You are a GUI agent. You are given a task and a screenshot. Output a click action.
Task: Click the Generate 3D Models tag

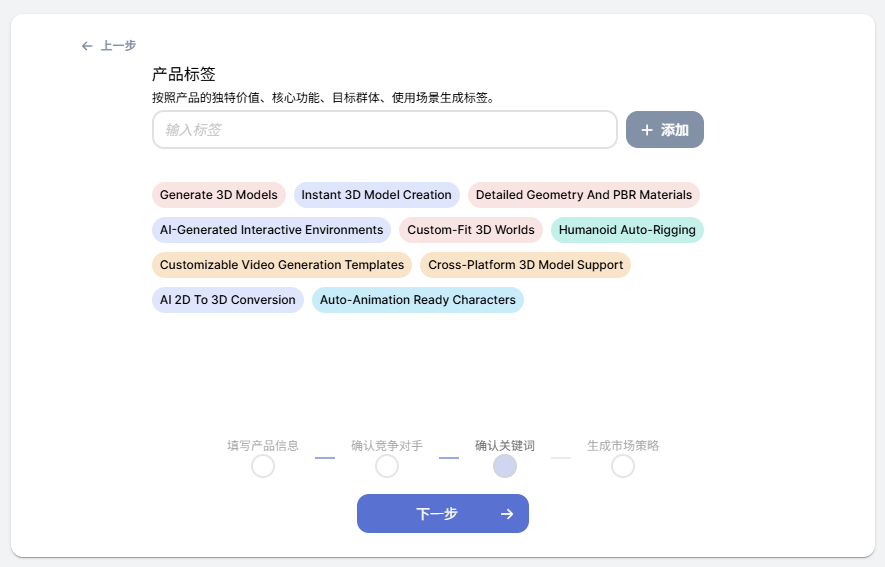(219, 195)
